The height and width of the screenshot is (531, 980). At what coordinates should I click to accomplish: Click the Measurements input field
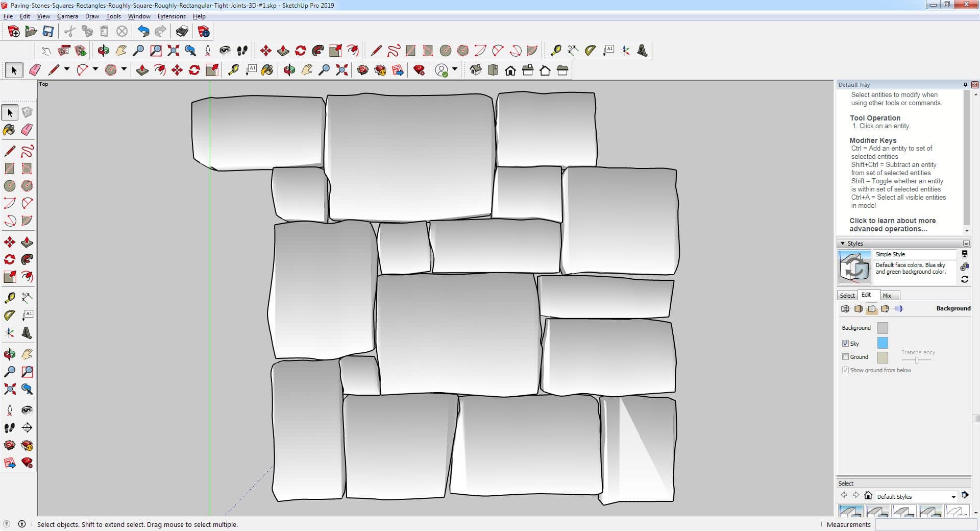[925, 524]
